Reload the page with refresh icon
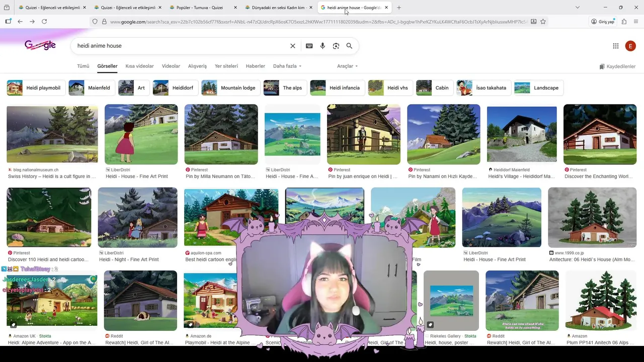This screenshot has height=362, width=644. point(44,22)
